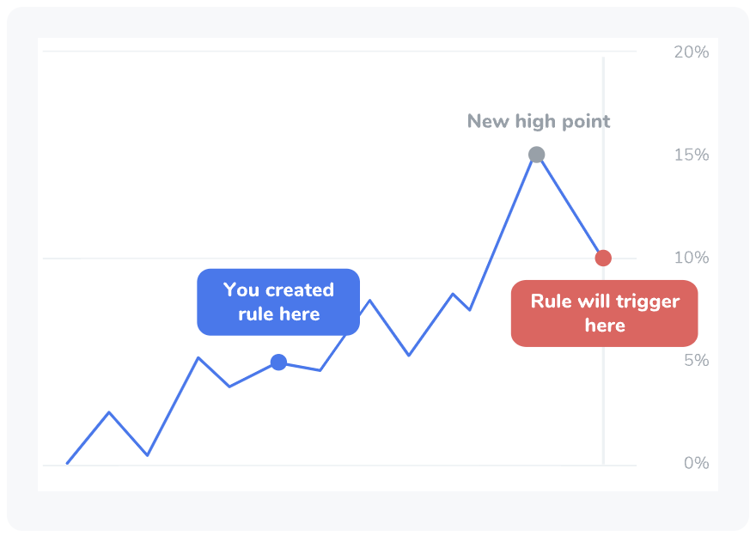Click the 0% axis label
The width and height of the screenshot is (756, 536).
[x=696, y=463]
